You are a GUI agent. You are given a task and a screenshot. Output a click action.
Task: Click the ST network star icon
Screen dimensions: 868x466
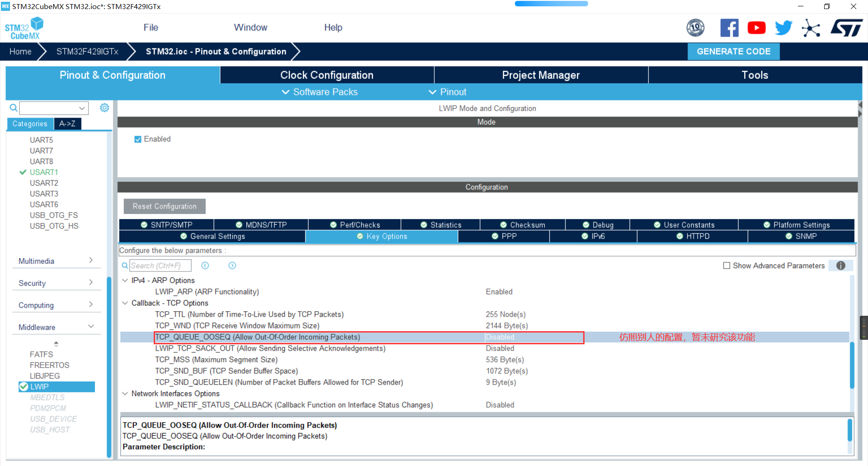tap(811, 28)
